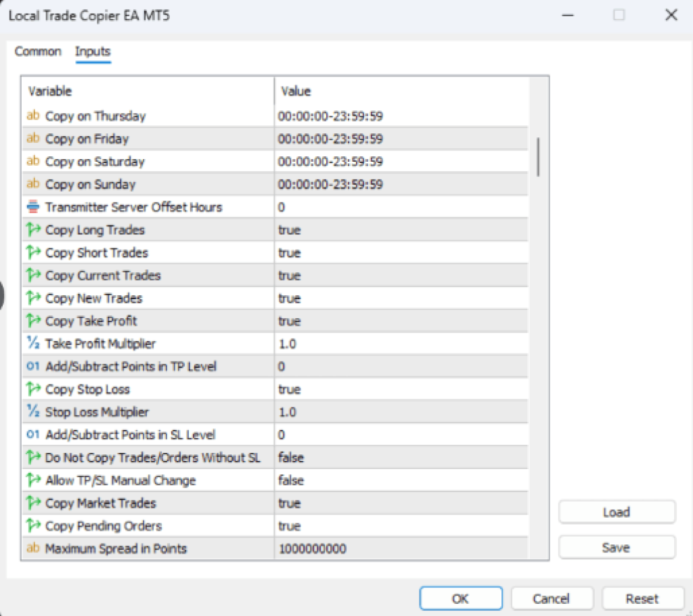693x616 pixels.
Task: Click the green icon for Copy Stop Loss
Action: [x=33, y=389]
